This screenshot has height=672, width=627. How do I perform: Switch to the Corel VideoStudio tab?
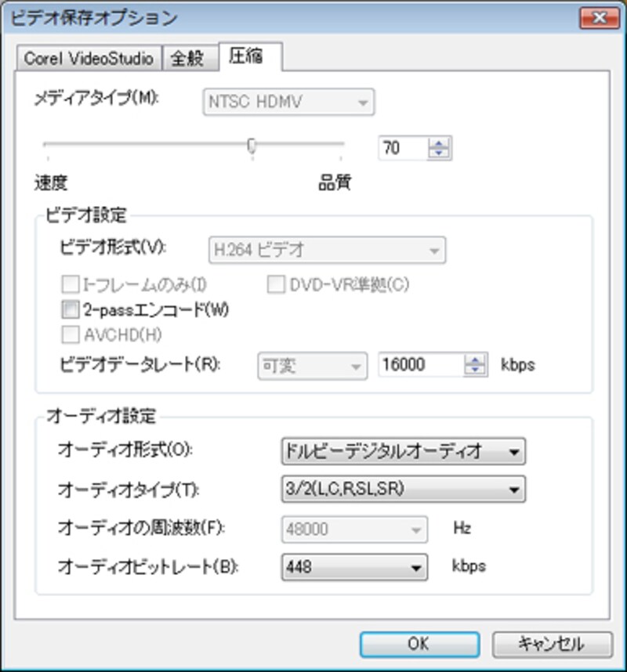89,58
